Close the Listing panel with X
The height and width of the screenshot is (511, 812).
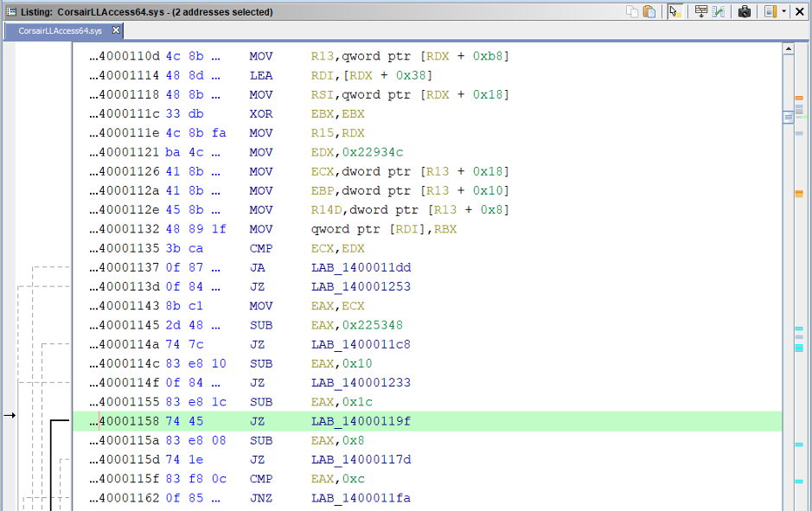click(x=800, y=11)
